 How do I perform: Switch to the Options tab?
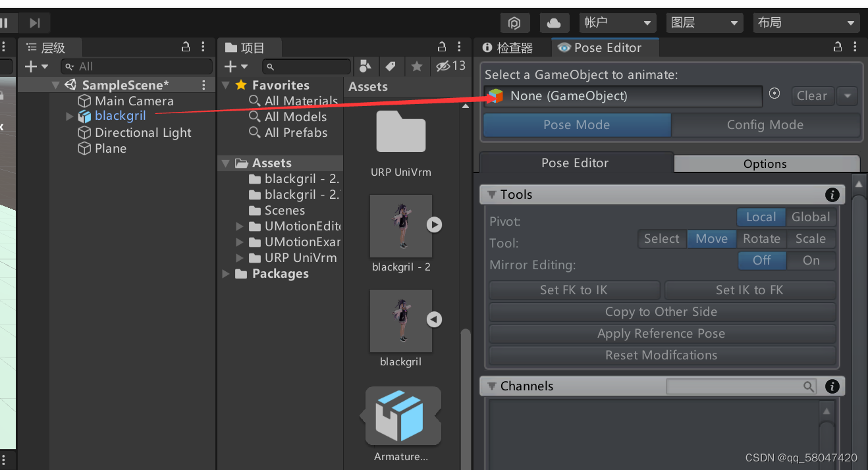click(765, 163)
